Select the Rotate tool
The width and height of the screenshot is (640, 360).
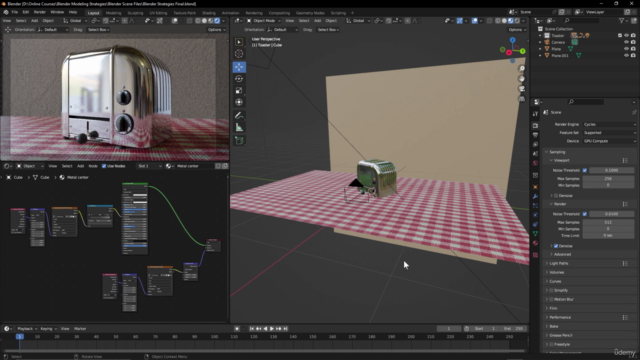[x=239, y=79]
